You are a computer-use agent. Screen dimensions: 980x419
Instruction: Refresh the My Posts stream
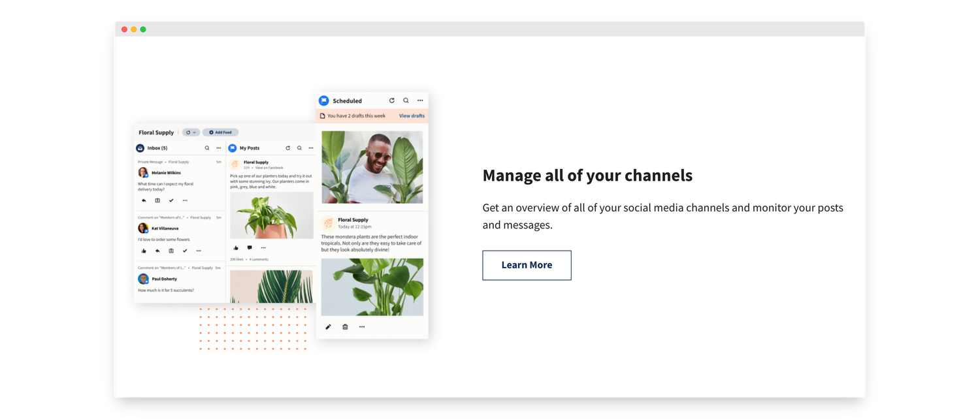[287, 148]
